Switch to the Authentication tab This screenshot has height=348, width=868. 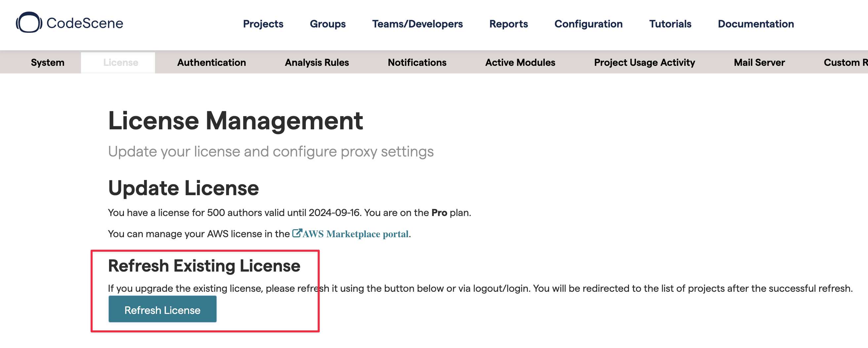pyautogui.click(x=211, y=63)
